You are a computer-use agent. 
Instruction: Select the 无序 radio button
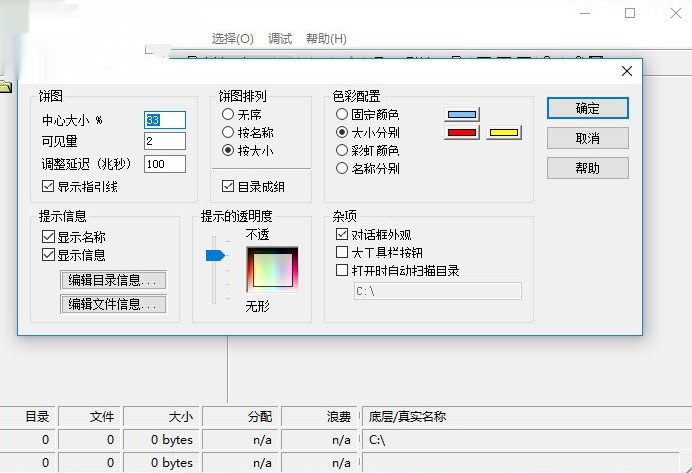tap(228, 115)
